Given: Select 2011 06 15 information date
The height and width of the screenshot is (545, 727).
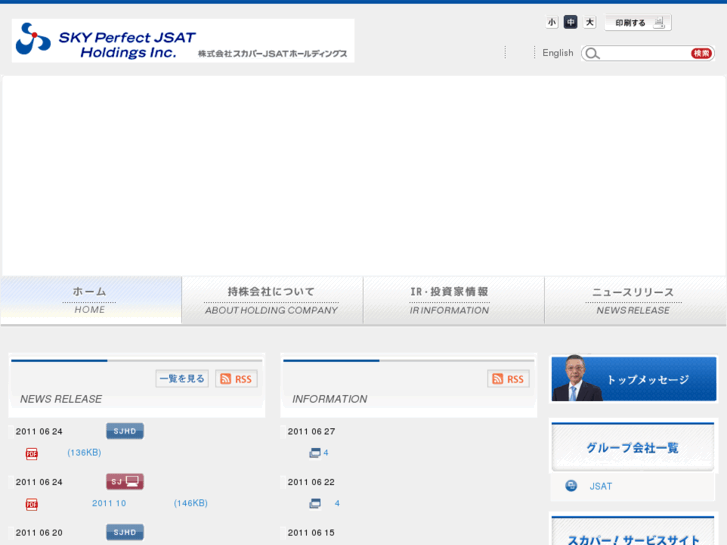Looking at the screenshot, I should coord(311,532).
